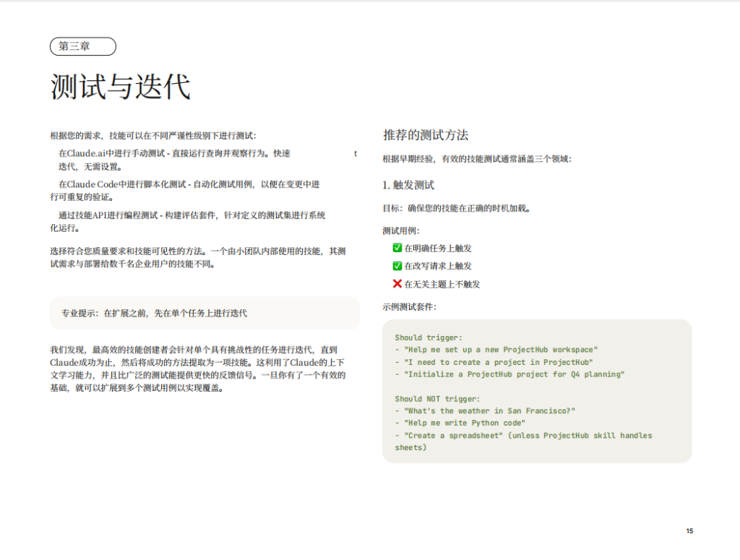Click the line 目标：确保您的技能在正确的时机加载
Image resolution: width=740 pixels, height=560 pixels.
pyautogui.click(x=457, y=208)
